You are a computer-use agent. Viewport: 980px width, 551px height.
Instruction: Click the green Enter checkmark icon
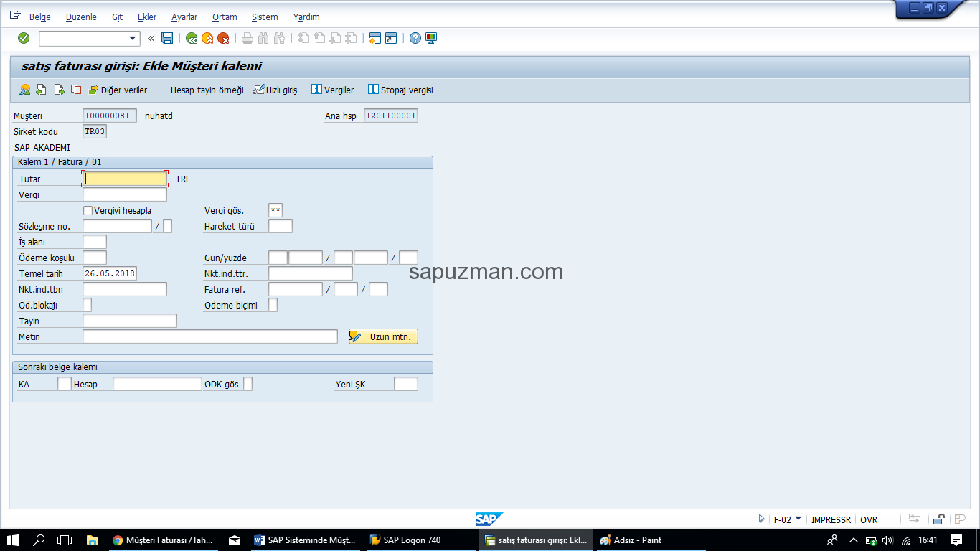[x=22, y=38]
